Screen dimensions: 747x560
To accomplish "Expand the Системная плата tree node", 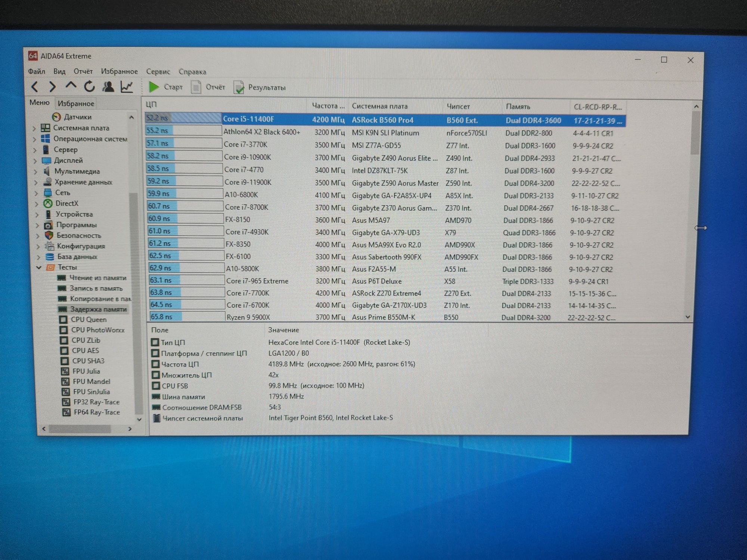I will click(x=34, y=128).
